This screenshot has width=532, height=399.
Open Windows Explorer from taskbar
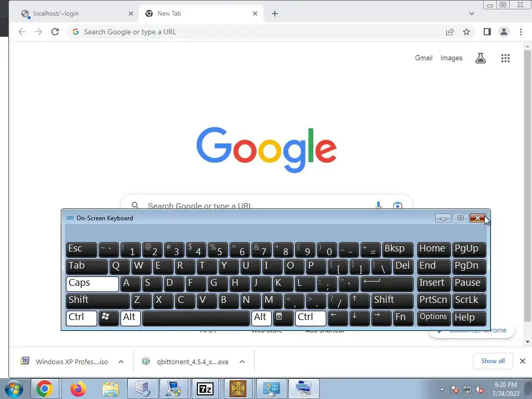[x=111, y=389]
